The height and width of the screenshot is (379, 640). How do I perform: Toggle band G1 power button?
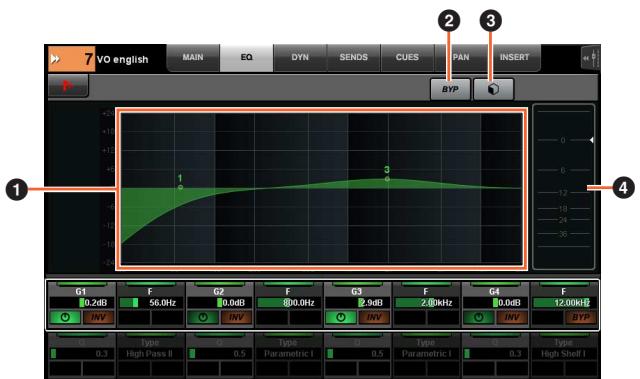[65, 317]
